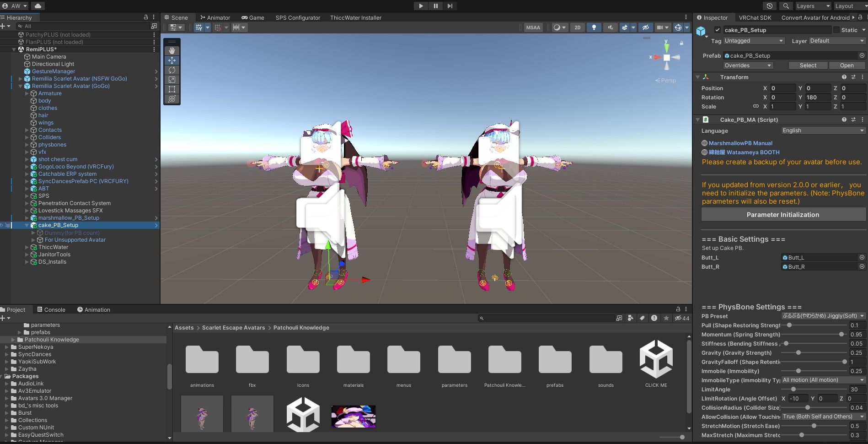
Task: Click the MSAA button in Scene toolbar
Action: [533, 27]
